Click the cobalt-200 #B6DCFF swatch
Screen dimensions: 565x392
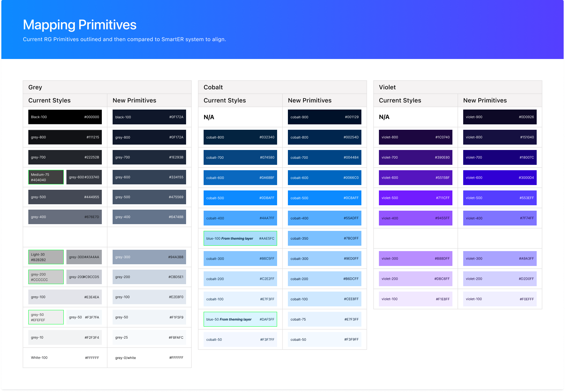tap(325, 279)
